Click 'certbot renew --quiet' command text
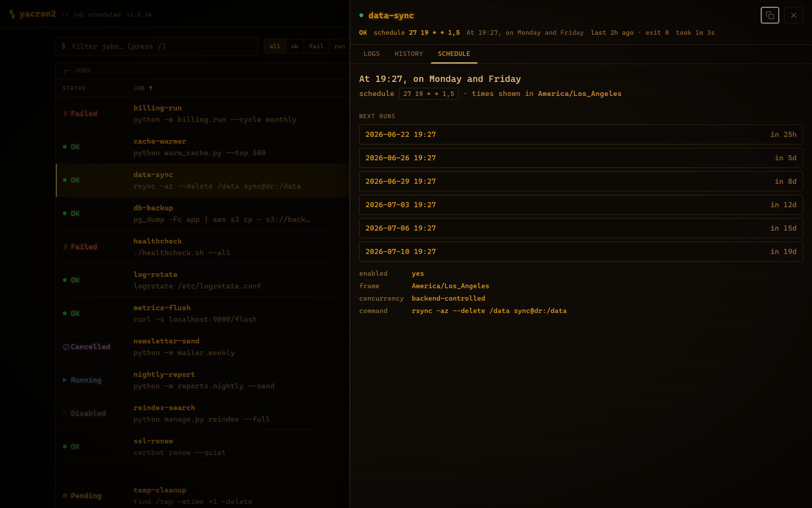812x508 pixels. [180, 453]
